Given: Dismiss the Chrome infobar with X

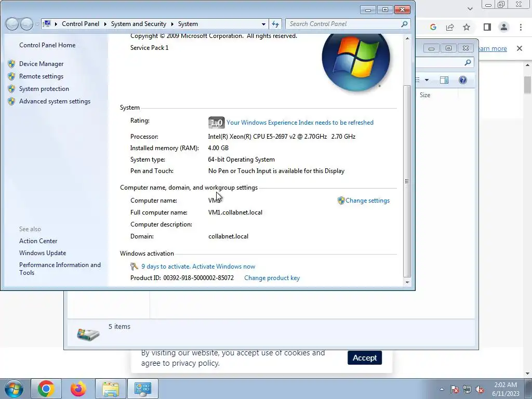Looking at the screenshot, I should click(519, 48).
